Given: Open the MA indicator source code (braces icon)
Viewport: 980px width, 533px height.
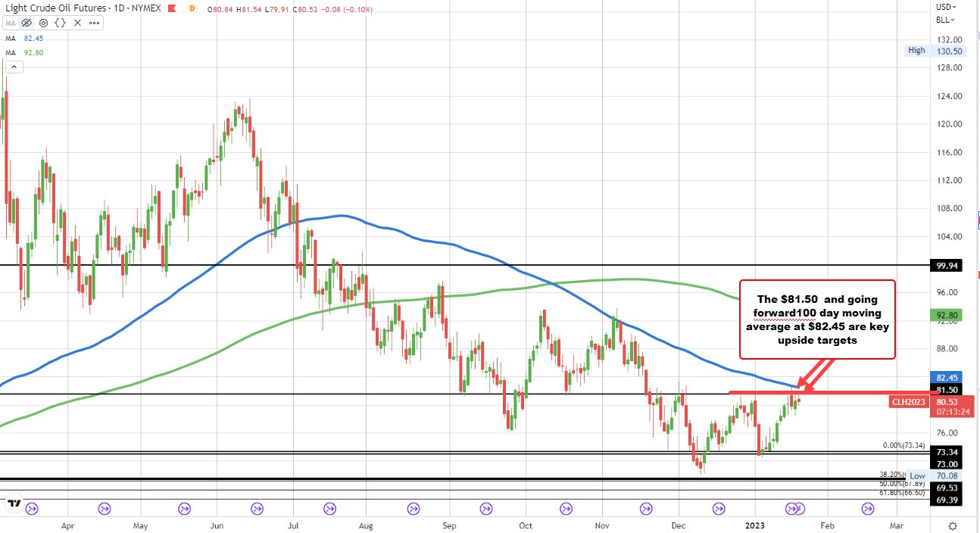Looking at the screenshot, I should tap(61, 23).
